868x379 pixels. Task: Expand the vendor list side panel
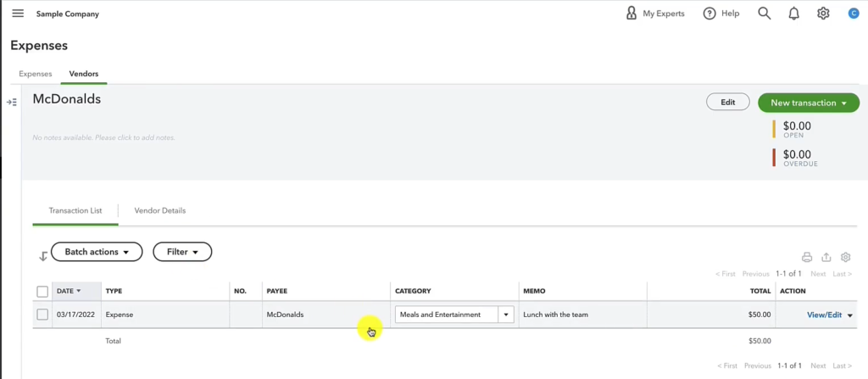(12, 102)
